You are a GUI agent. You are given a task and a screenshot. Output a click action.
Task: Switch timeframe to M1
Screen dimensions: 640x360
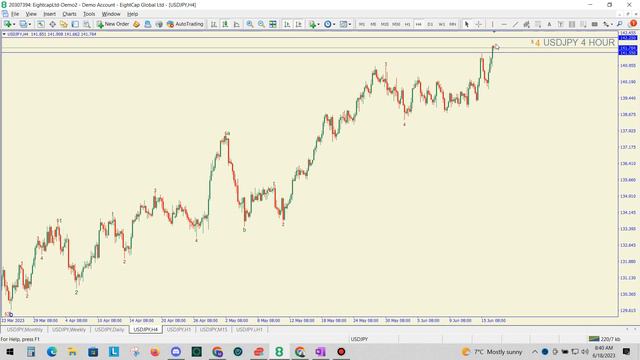[x=362, y=24]
